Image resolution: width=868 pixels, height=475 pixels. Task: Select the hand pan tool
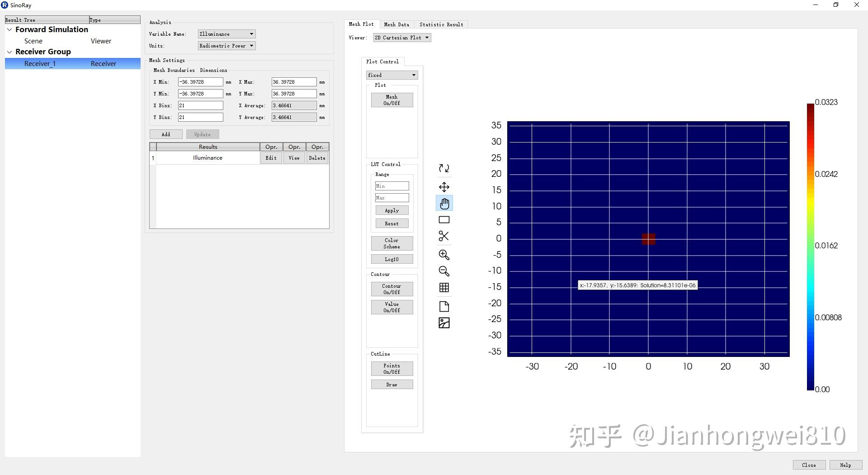point(444,203)
